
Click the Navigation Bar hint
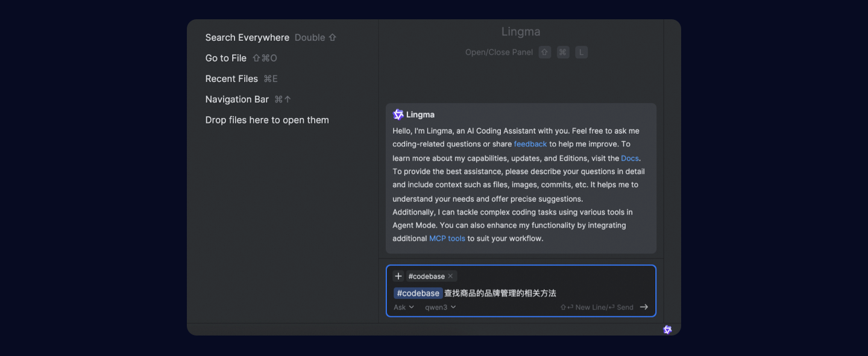(x=237, y=99)
